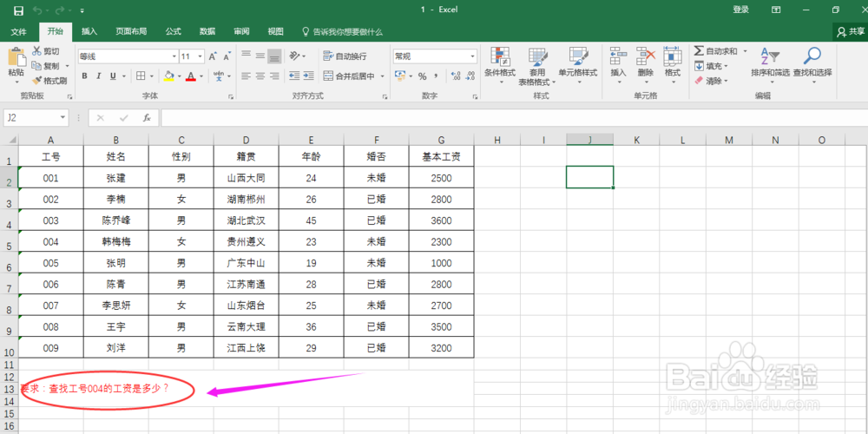Image resolution: width=868 pixels, height=434 pixels.
Task: Apply the red font color A
Action: [x=191, y=76]
